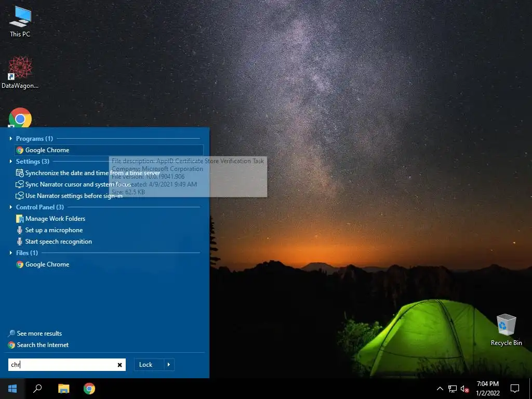Open File Explorer from the taskbar
The height and width of the screenshot is (399, 532).
point(63,389)
